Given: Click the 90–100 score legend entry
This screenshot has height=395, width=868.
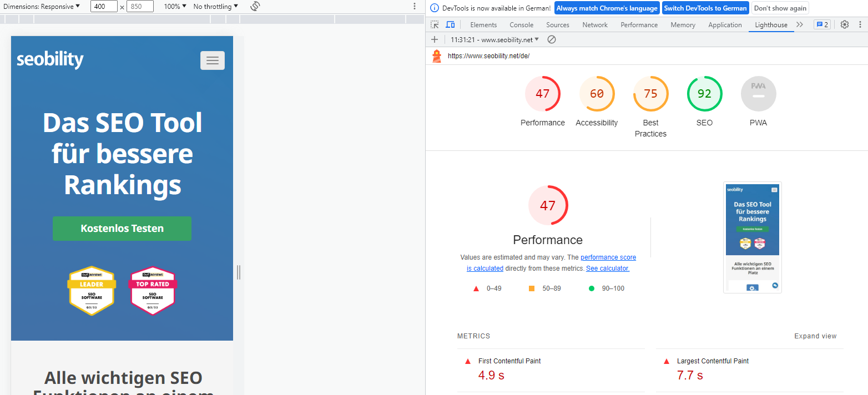Looking at the screenshot, I should tap(607, 288).
